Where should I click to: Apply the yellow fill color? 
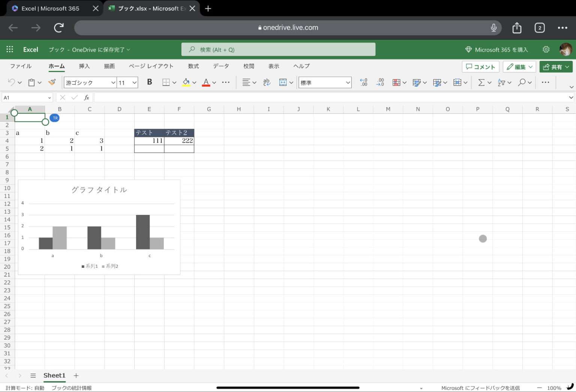click(x=186, y=82)
